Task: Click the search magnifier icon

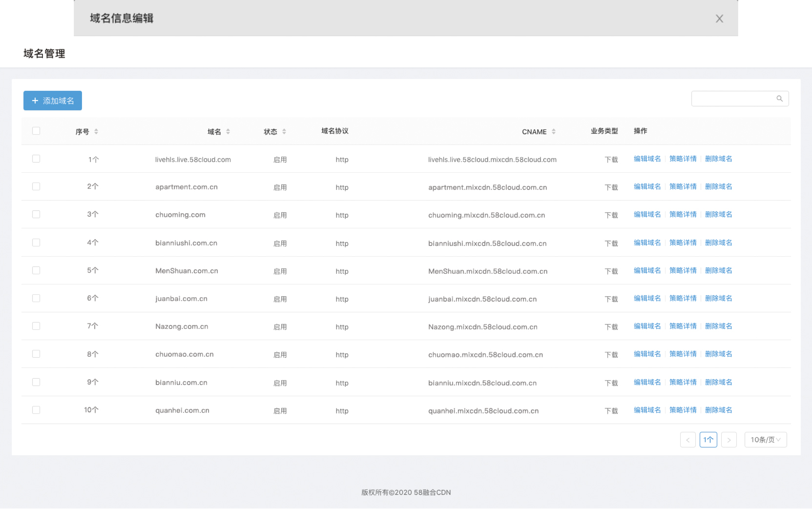Action: pos(779,98)
